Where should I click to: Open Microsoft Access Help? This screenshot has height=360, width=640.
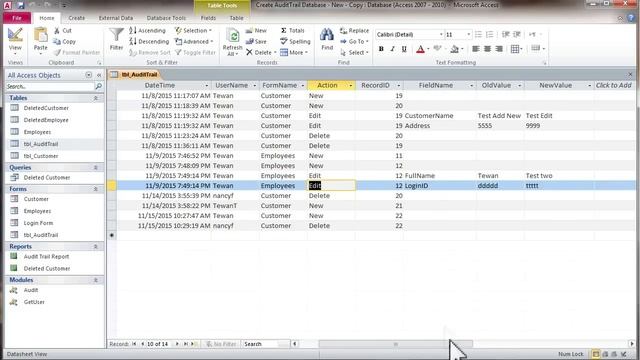(x=631, y=18)
